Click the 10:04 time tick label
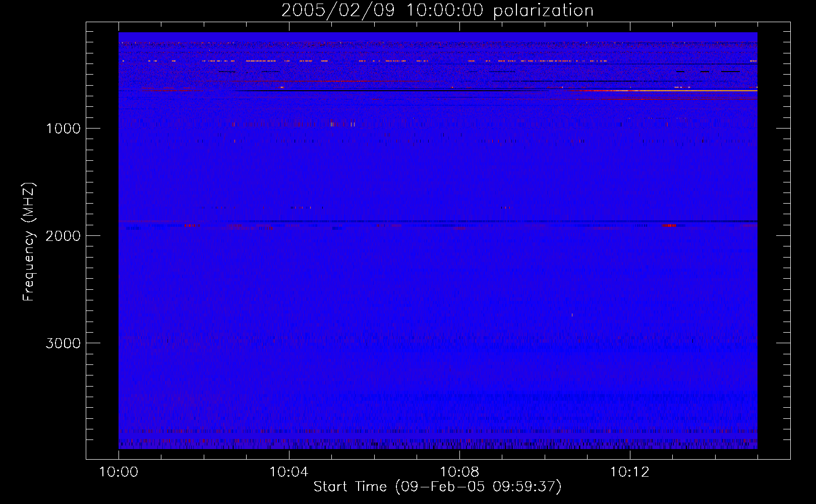Screen dimensions: 816x504 pos(289,472)
